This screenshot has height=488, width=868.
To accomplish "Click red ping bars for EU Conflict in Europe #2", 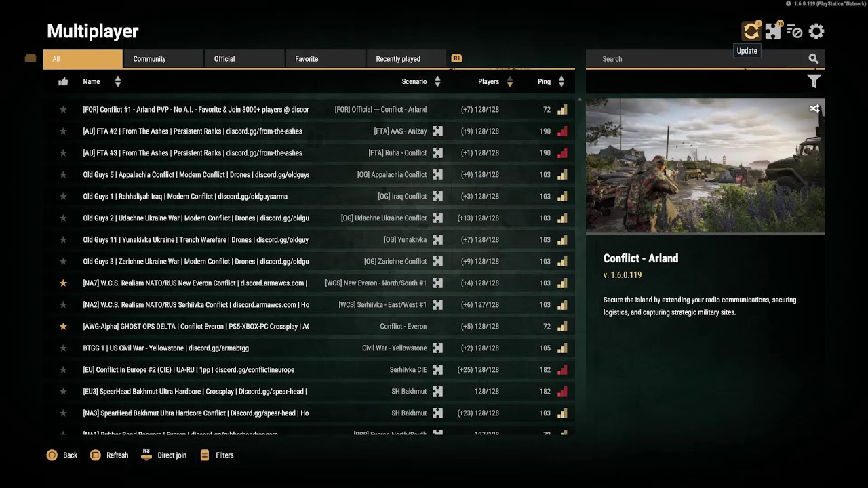I will [x=562, y=370].
